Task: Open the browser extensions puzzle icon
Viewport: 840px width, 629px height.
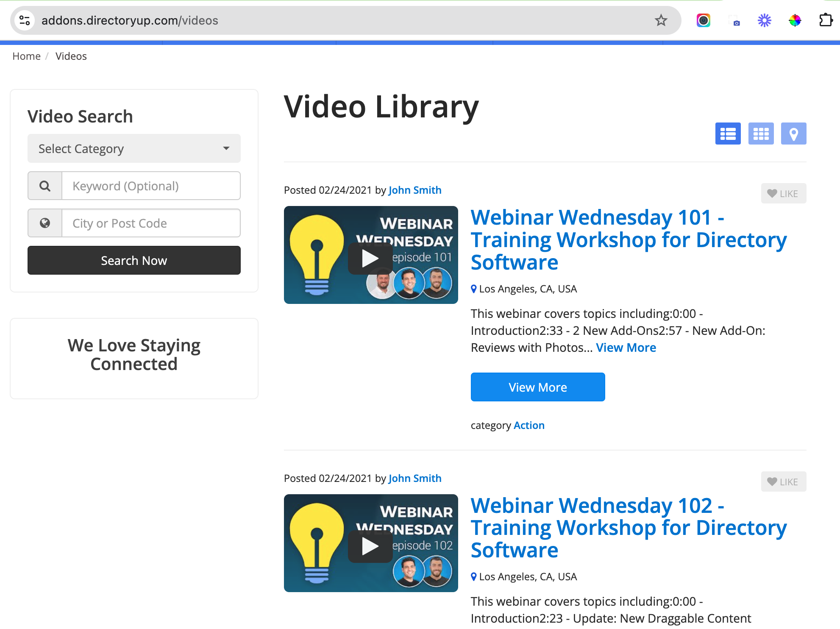Action: [825, 20]
